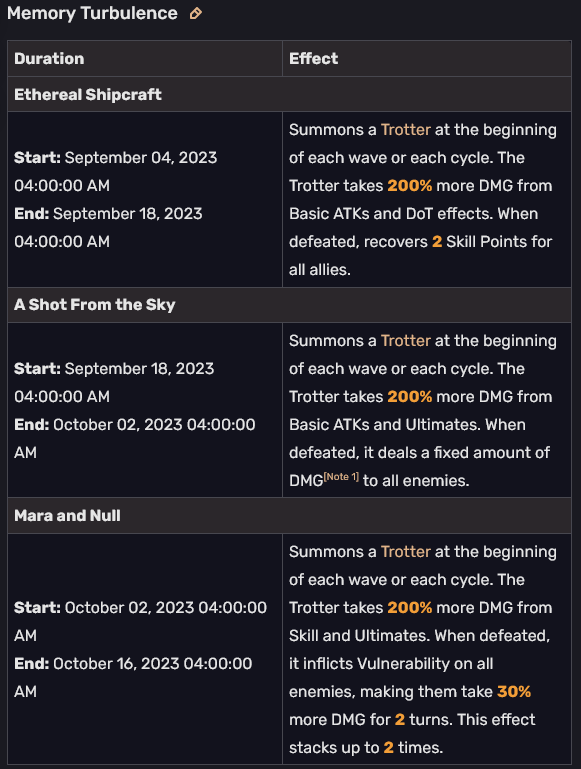Click the edit pencil icon beside Memory Turbulence
Viewport: 581px width, 769px height.
point(196,13)
